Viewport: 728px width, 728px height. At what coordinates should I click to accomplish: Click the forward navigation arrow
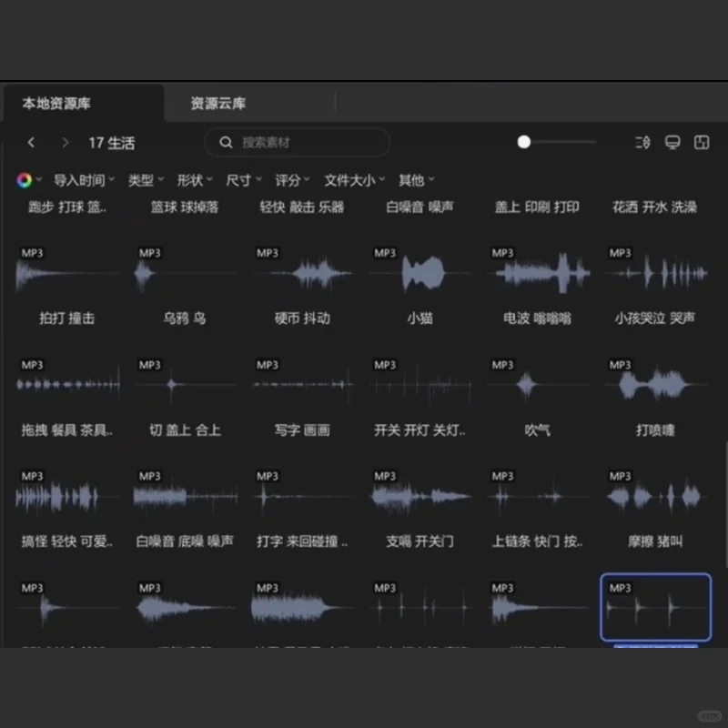coord(65,143)
